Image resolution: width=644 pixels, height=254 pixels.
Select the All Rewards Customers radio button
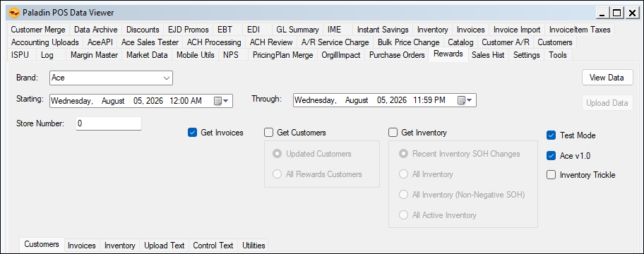point(278,174)
